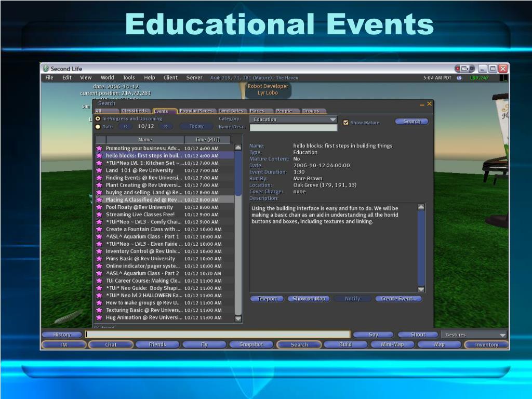Switch to the Land Sales tab
Screen dimensions: 532x399
click(x=231, y=111)
